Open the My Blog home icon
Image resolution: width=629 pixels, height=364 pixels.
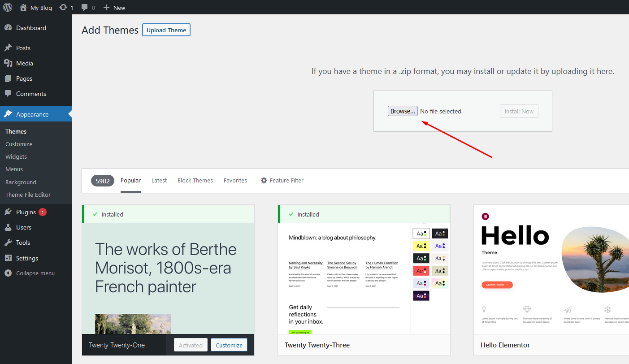click(x=23, y=8)
